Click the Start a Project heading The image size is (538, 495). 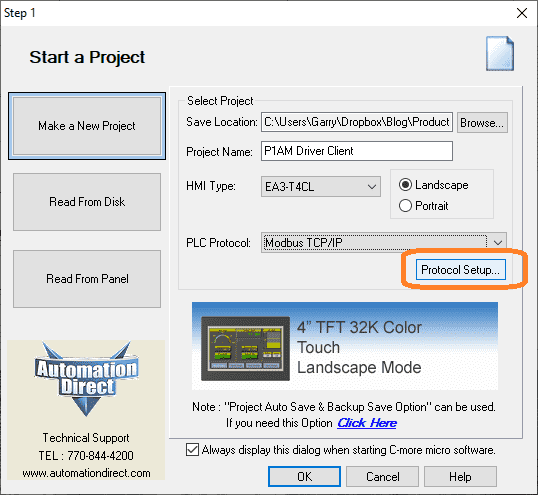[87, 57]
